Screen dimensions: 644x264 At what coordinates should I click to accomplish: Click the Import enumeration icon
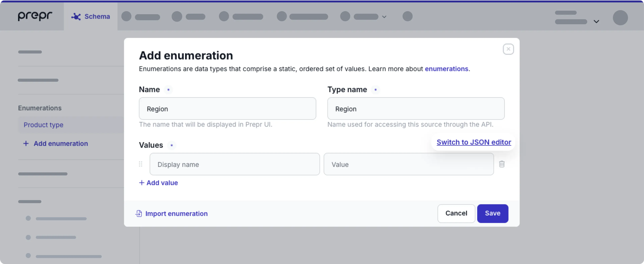(139, 213)
